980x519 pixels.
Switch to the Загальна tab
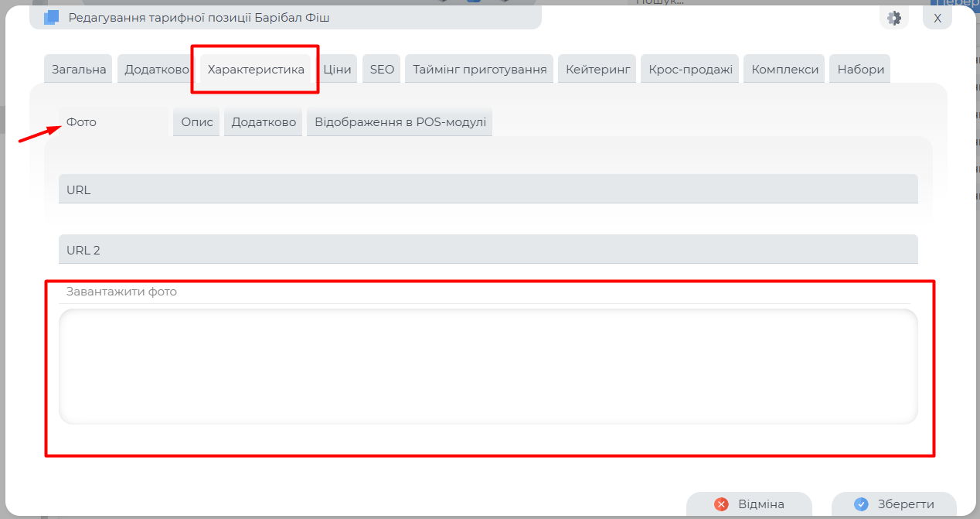79,69
